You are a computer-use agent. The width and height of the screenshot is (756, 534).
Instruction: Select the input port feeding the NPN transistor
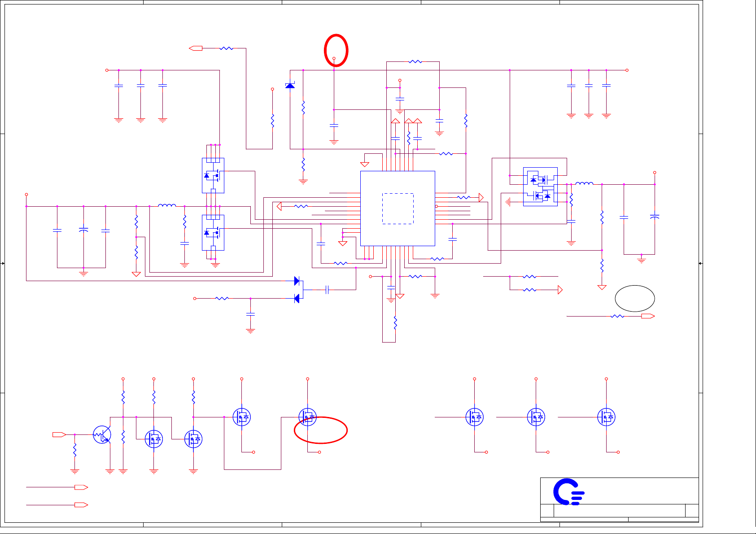click(59, 434)
